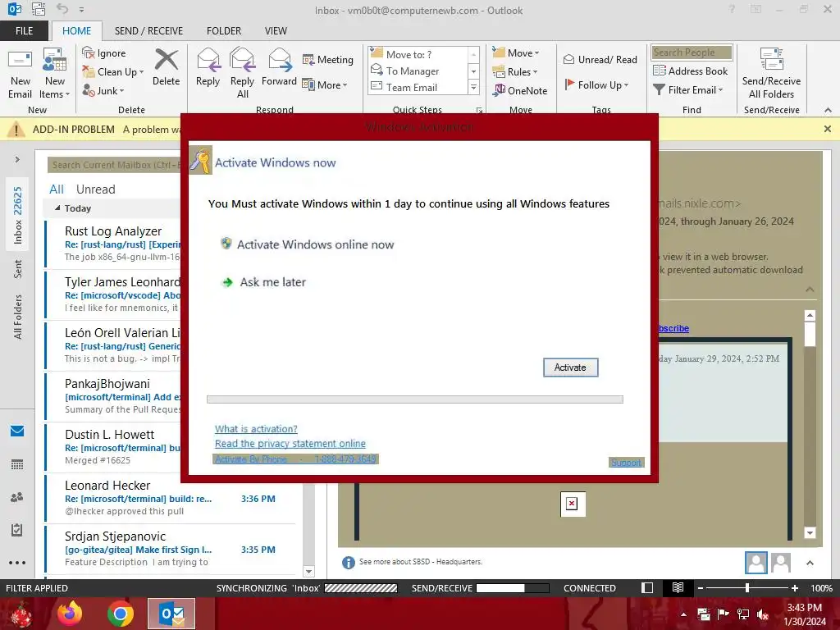Switch to the HOME tab
Viewport: 840px width, 630px height.
(x=76, y=31)
